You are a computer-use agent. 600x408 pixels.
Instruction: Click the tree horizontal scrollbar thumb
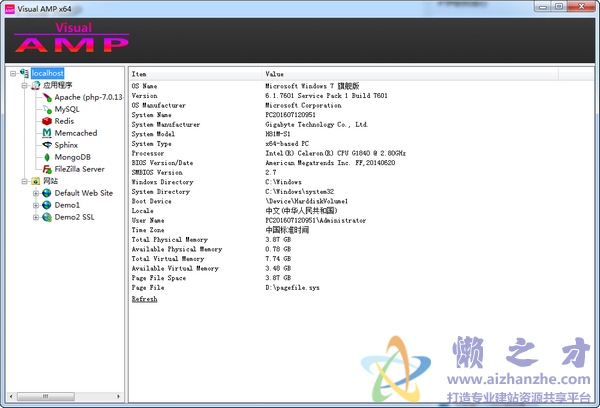point(46,396)
